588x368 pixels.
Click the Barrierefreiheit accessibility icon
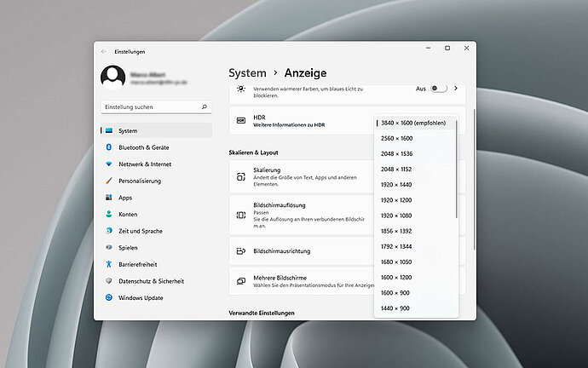coord(109,264)
